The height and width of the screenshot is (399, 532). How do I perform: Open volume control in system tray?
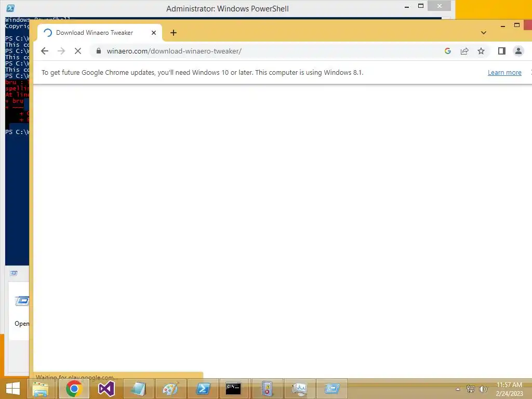[x=483, y=389]
